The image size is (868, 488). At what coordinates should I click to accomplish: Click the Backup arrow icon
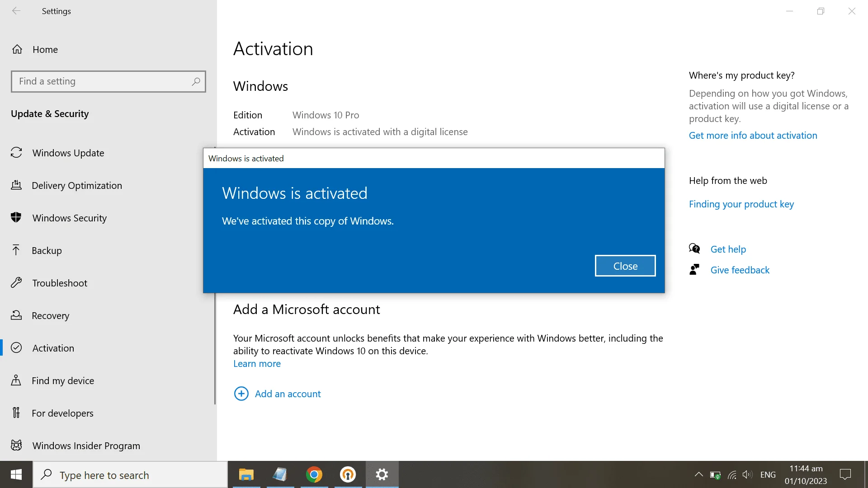16,250
